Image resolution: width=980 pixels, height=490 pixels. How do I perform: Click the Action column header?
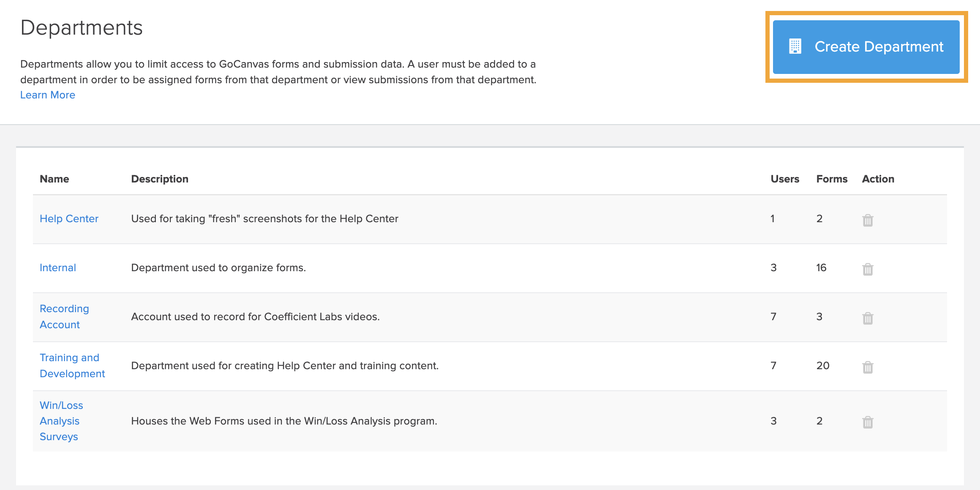click(877, 179)
